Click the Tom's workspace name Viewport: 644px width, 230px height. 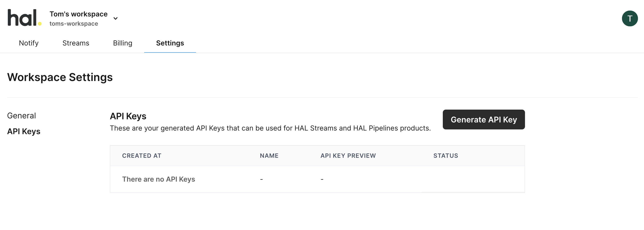pos(79,14)
